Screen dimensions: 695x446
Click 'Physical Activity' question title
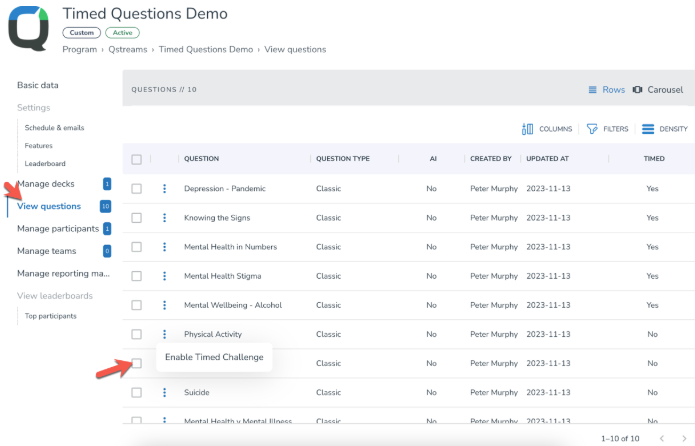[x=213, y=334]
